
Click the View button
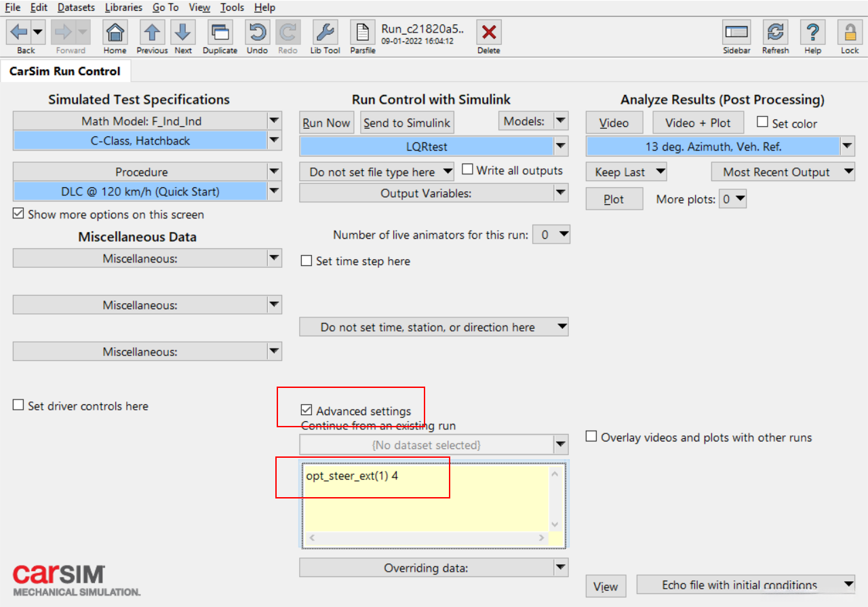point(606,587)
